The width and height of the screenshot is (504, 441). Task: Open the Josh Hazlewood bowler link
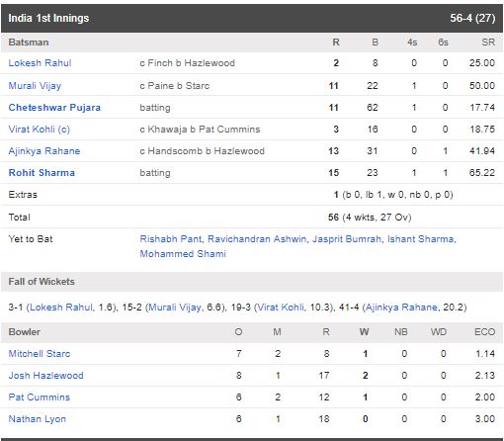click(x=46, y=376)
